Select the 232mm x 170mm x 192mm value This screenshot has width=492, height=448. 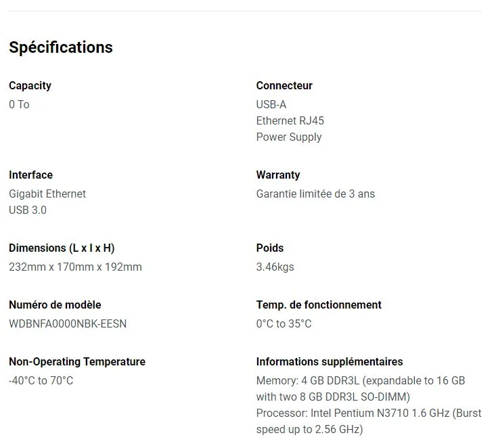(x=75, y=267)
